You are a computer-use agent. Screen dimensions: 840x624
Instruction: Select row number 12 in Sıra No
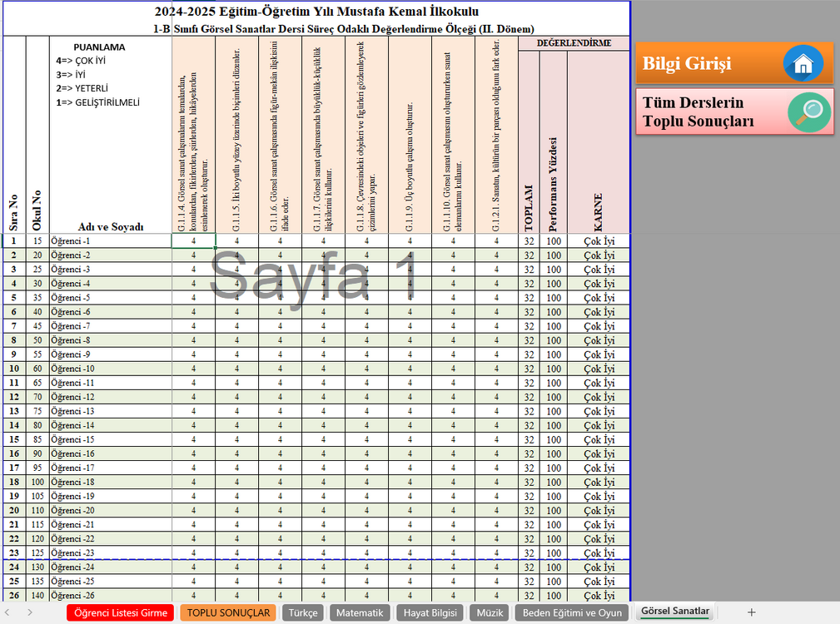[14, 397]
